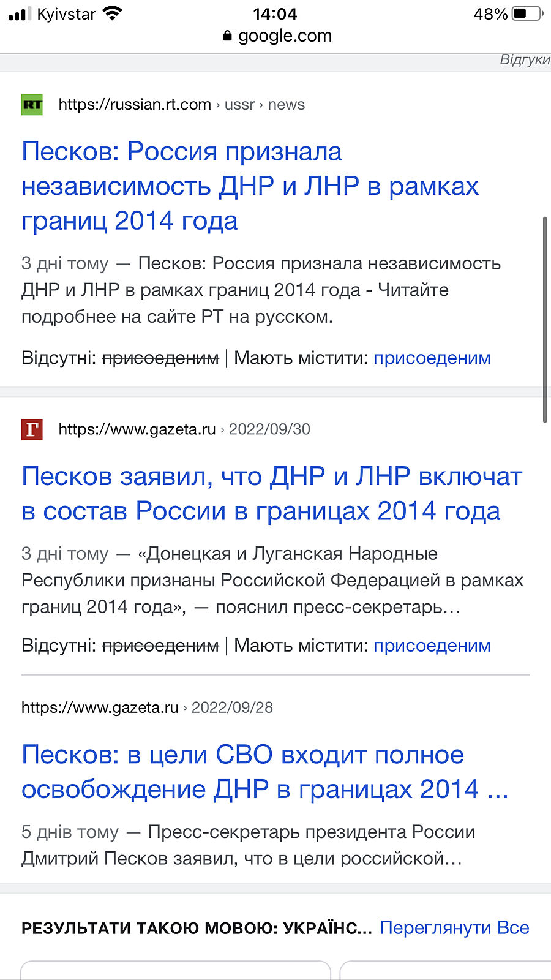Image resolution: width=551 pixels, height=980 pixels.
Task: Tap first 'присоеденим' must-include link
Action: [x=432, y=358]
